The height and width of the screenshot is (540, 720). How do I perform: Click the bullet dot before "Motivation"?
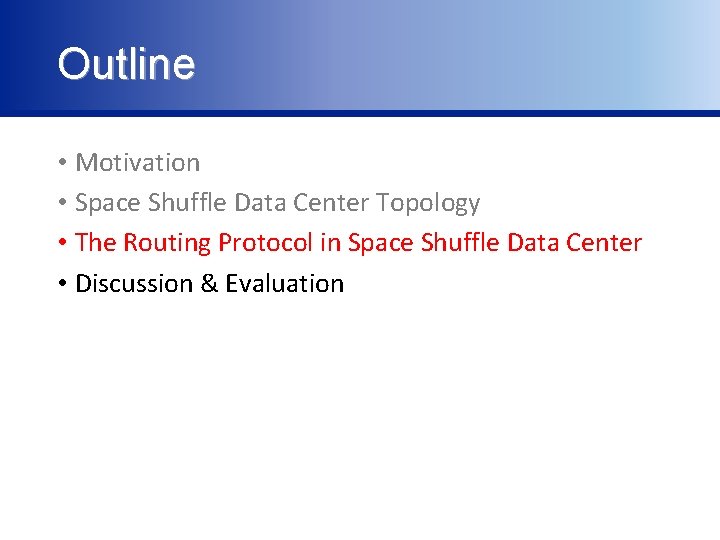(x=63, y=162)
